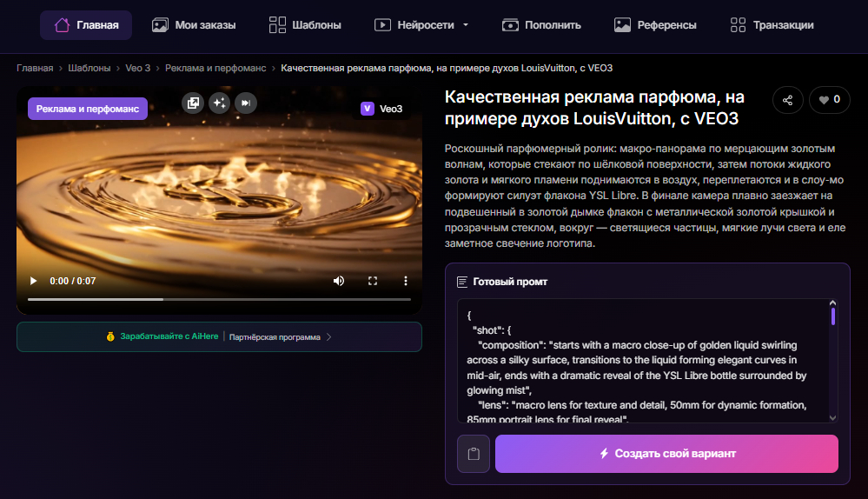Viewport: 868px width, 499px height.
Task: Click the Главная house icon
Action: (x=62, y=25)
